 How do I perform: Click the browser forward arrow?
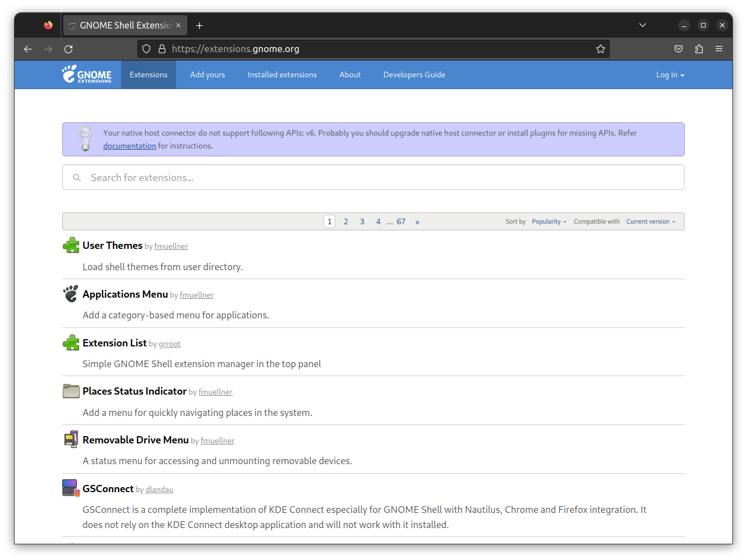pos(48,49)
